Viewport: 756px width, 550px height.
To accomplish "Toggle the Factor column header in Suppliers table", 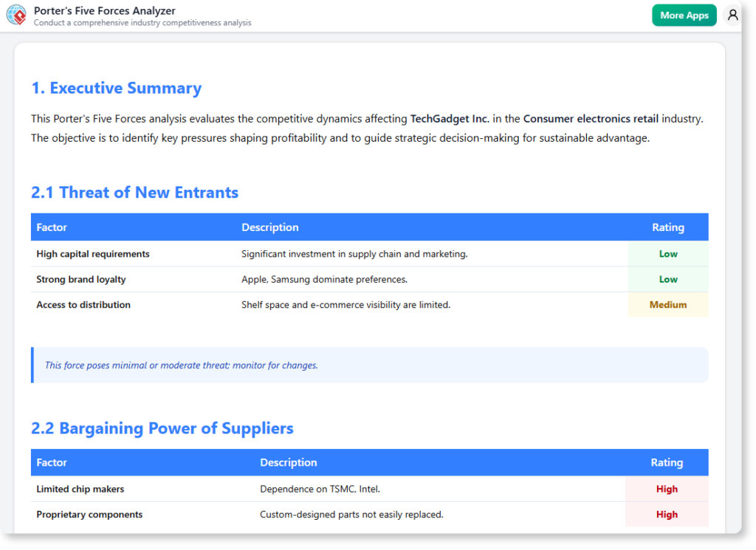I will (x=52, y=462).
